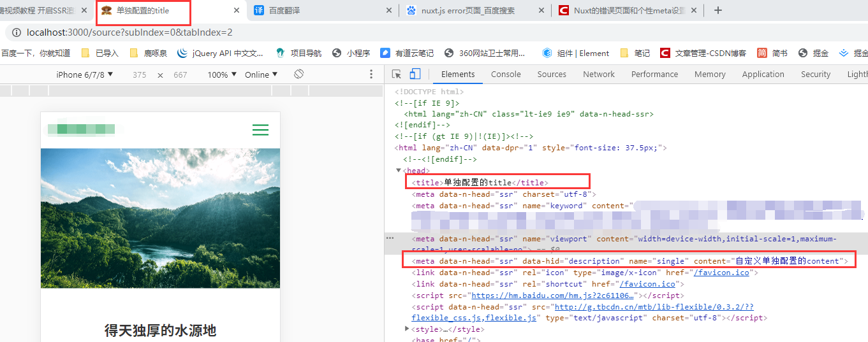
Task: Close the 单独配置的title tab
Action: point(237,11)
